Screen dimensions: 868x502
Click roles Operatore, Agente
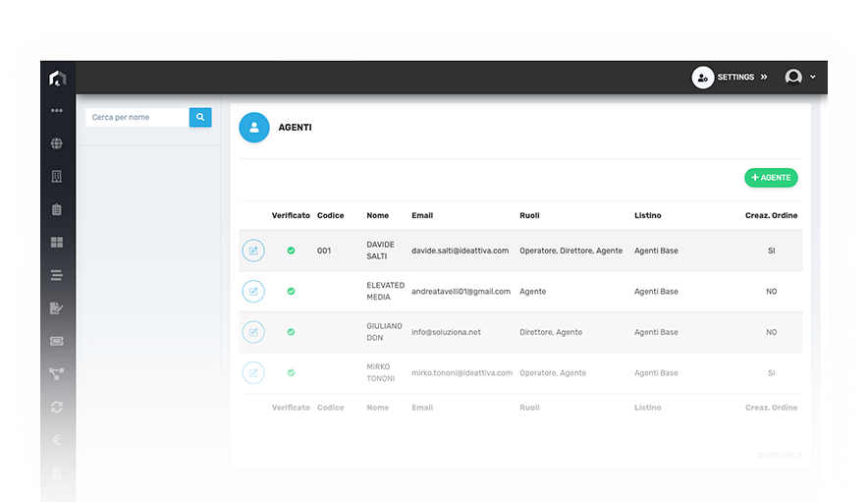coord(553,373)
